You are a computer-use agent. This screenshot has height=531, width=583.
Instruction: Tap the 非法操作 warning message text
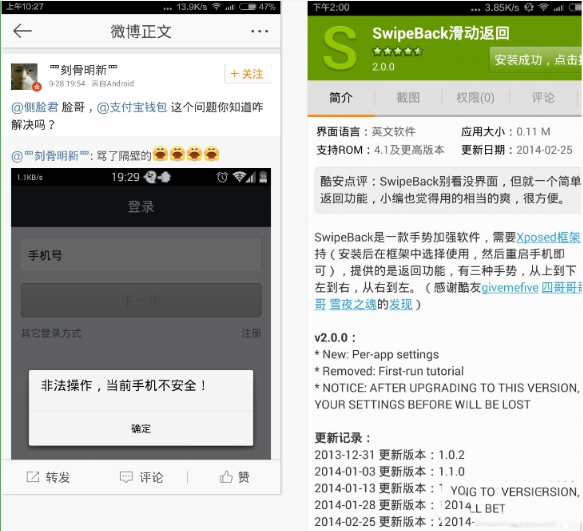123,385
